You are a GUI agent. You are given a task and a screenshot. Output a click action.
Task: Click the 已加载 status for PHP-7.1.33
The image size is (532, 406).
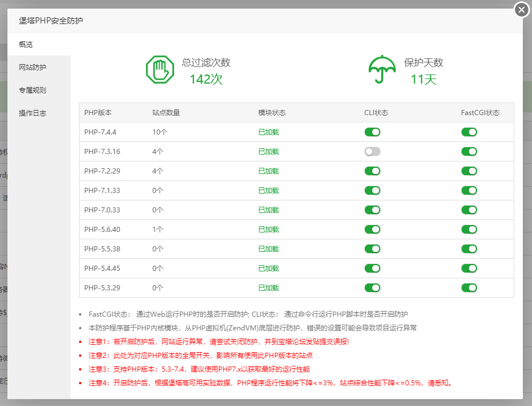(x=268, y=191)
